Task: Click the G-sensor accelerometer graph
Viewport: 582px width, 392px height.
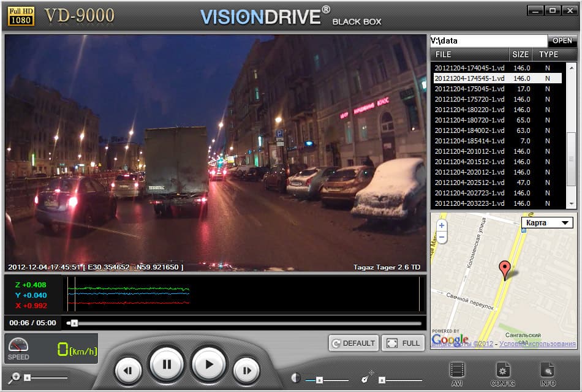Action: [x=243, y=293]
